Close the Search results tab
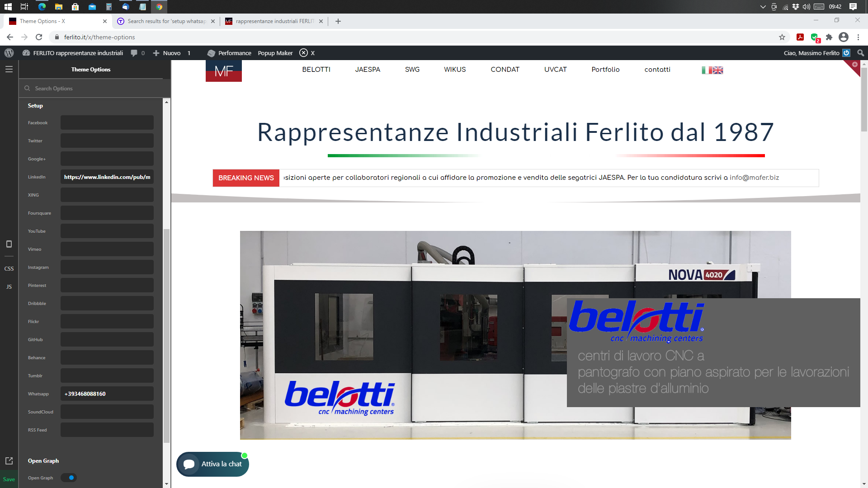Image resolution: width=868 pixels, height=488 pixels. point(213,21)
